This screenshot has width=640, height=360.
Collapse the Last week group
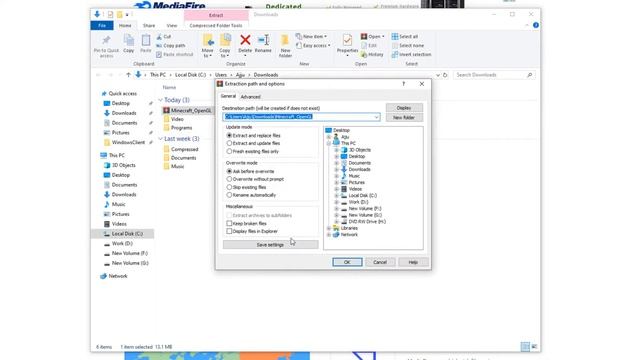(x=160, y=139)
